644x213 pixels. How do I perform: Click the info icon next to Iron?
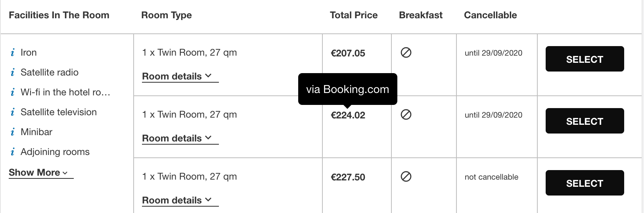[13, 52]
